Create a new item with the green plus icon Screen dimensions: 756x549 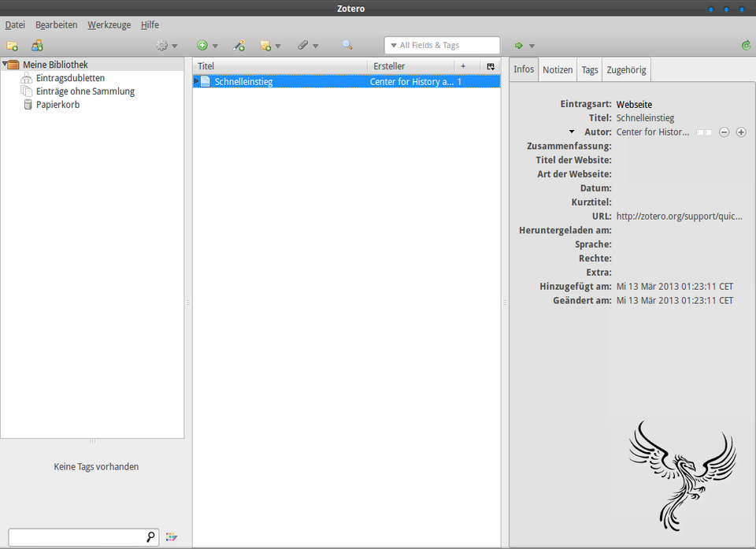[202, 45]
